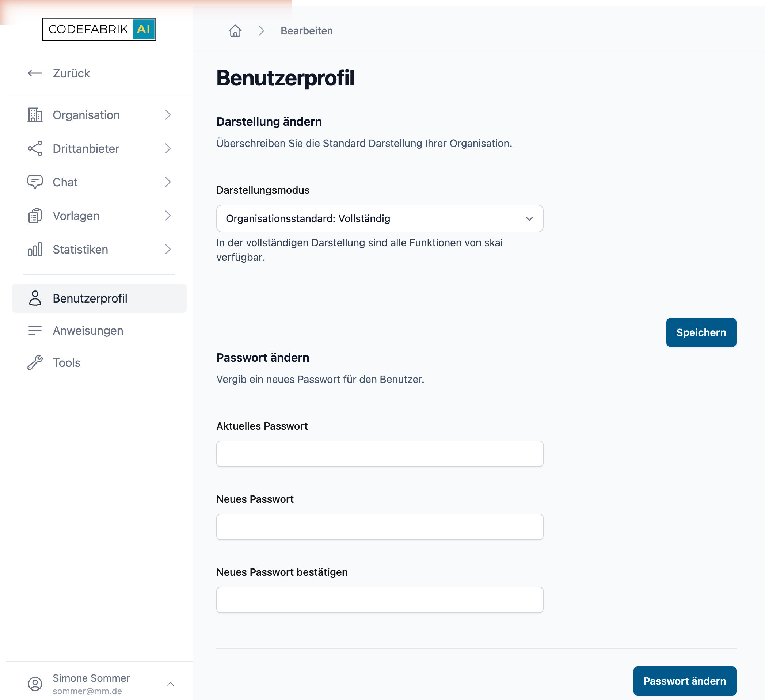
Task: Click the Anweisungen lines icon
Action: click(x=35, y=331)
